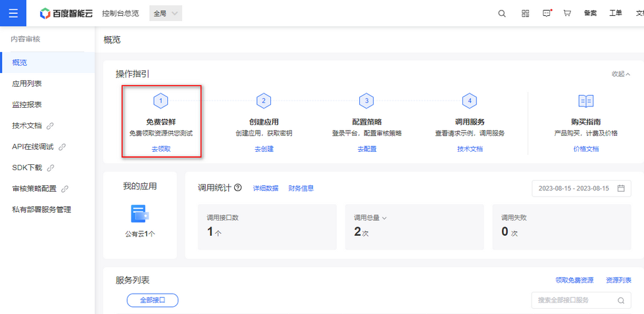Click the 去创建 link under 创建应用
This screenshot has width=644, height=314.
click(264, 149)
